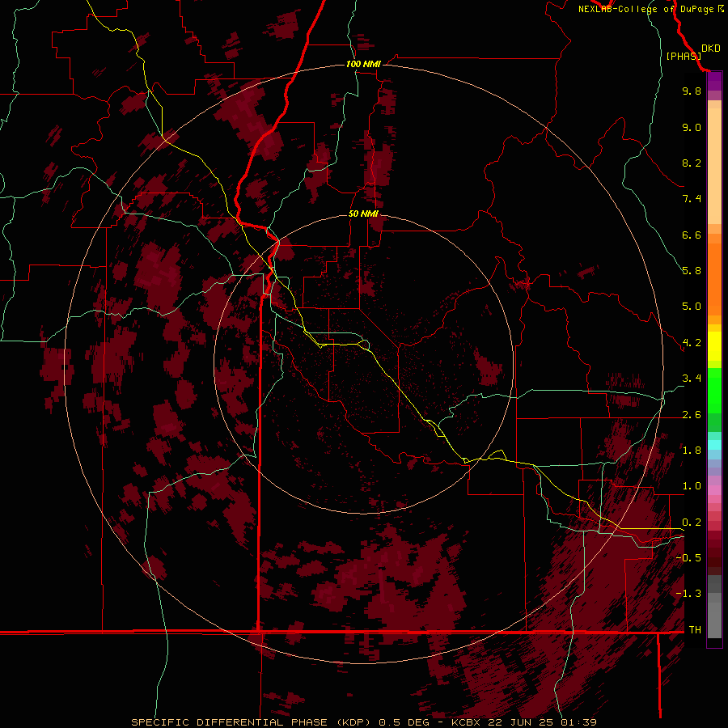Viewport: 728px width, 728px height.
Task: Click the 1.8 scale value
Action: [692, 451]
